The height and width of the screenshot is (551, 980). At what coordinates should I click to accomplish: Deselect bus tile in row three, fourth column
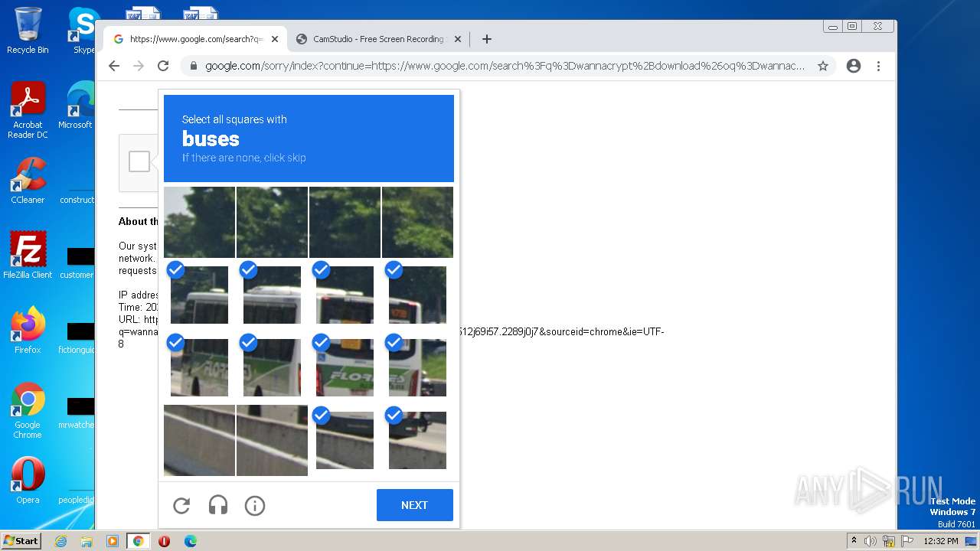(417, 367)
